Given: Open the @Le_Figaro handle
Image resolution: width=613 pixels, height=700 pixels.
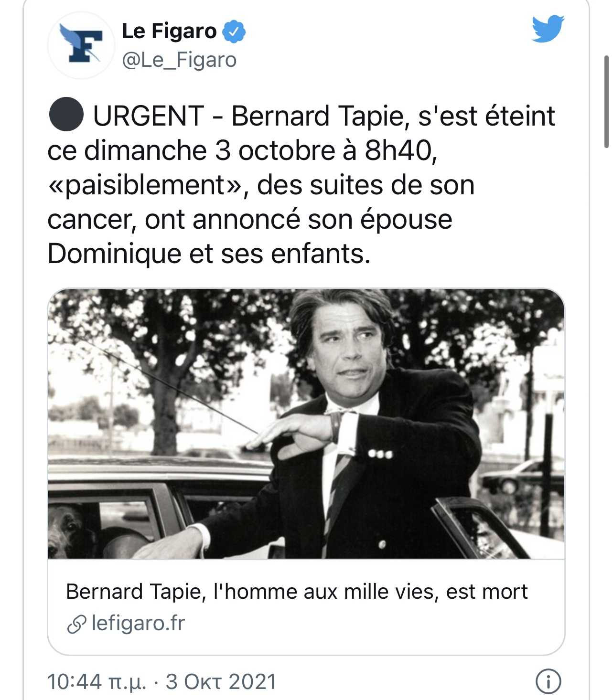Looking at the screenshot, I should 179,60.
